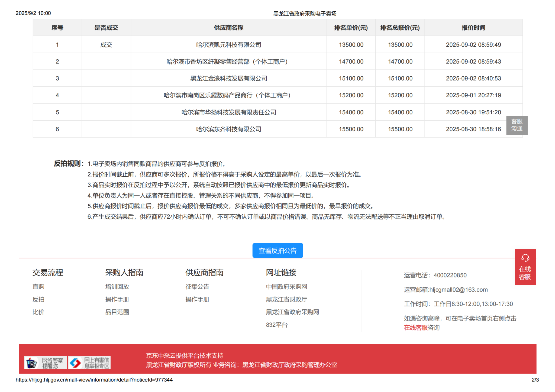Visit the 中国政府采购网 link
555x392 pixels.
tap(286, 287)
